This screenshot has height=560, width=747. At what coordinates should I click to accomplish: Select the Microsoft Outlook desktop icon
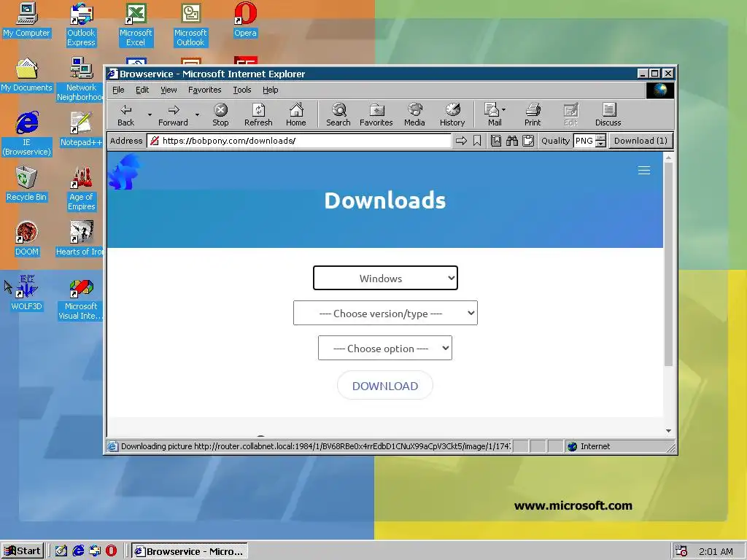(190, 25)
